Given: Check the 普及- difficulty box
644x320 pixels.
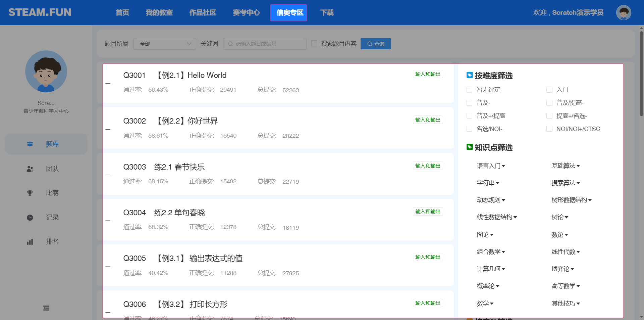Looking at the screenshot, I should [x=470, y=103].
